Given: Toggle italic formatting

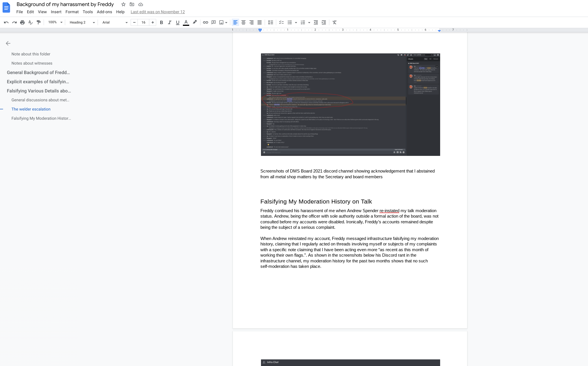Looking at the screenshot, I should pos(169,22).
